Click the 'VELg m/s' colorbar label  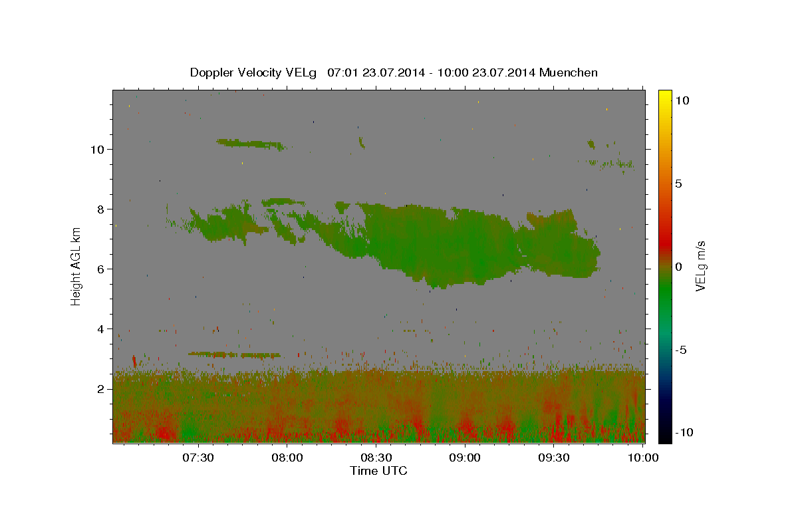coord(700,266)
